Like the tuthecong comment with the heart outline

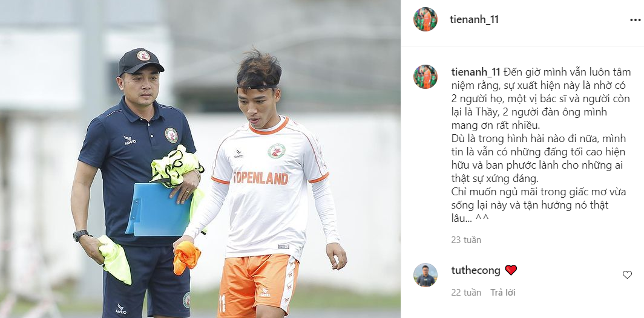coord(627,274)
